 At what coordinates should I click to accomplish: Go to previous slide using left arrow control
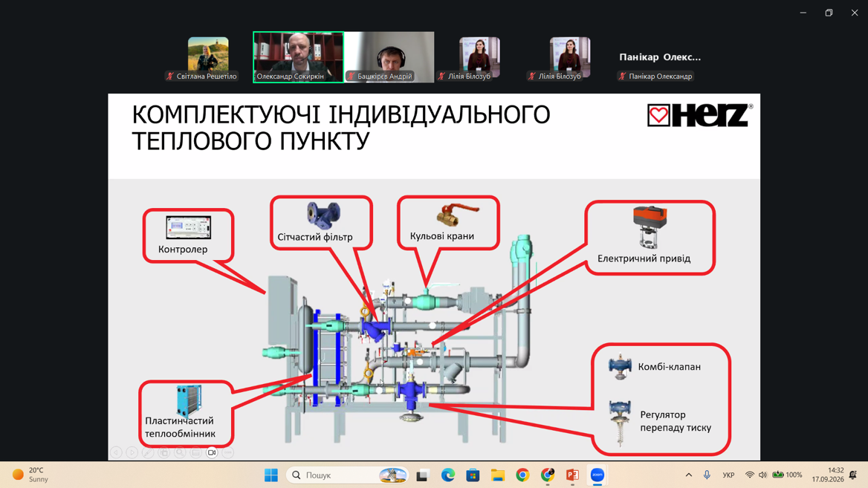116,452
